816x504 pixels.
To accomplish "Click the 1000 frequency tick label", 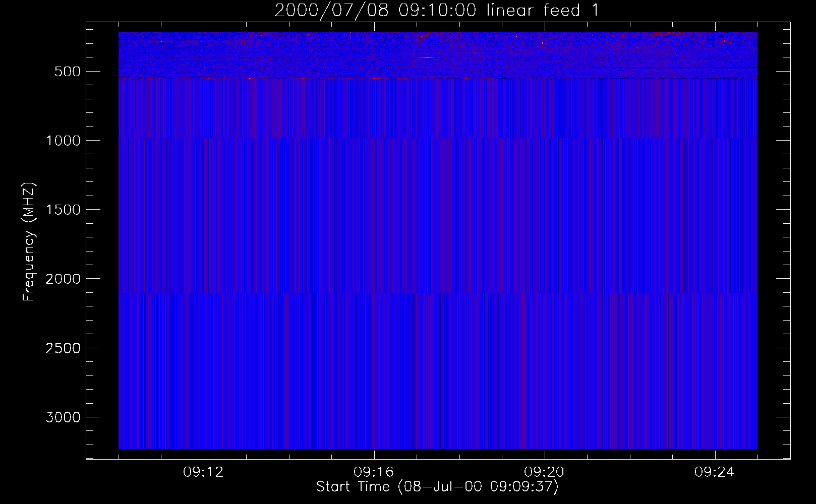I will tap(63, 141).
